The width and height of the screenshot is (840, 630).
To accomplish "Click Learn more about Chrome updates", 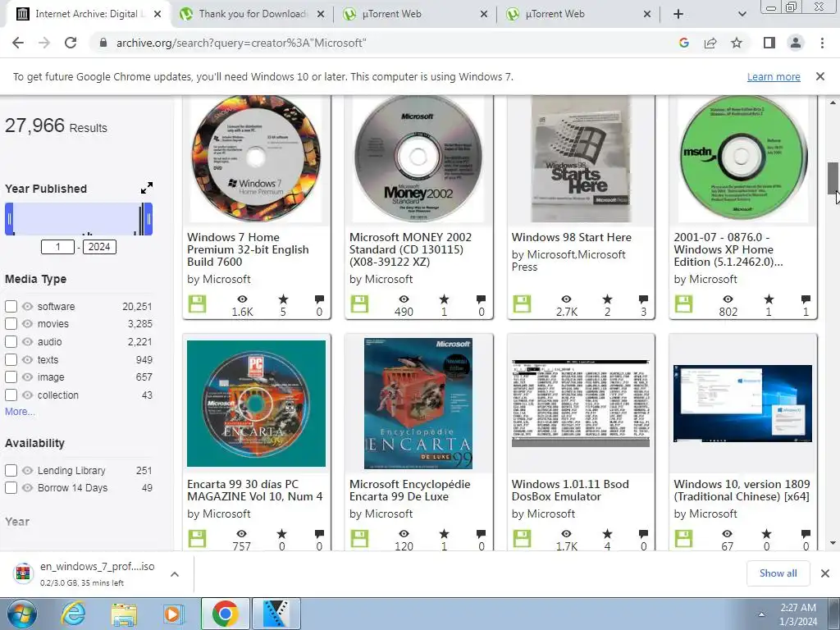I will pyautogui.click(x=774, y=76).
